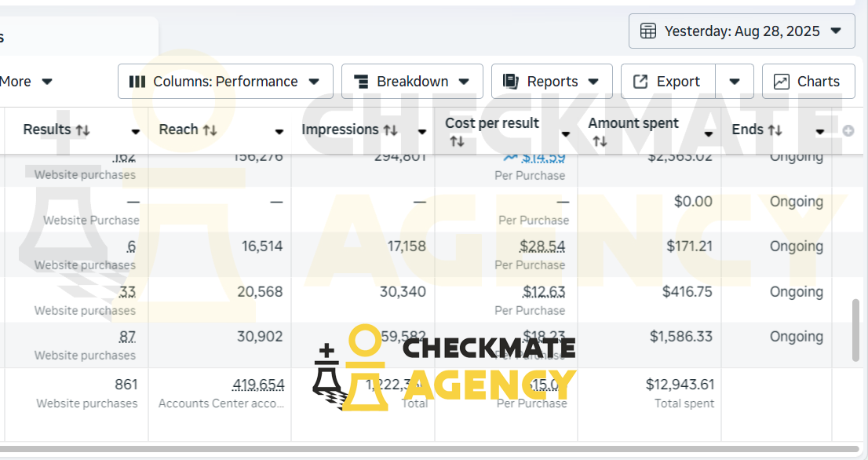Click the vertical scrollbar thumb
The height and width of the screenshot is (460, 868).
(x=855, y=331)
